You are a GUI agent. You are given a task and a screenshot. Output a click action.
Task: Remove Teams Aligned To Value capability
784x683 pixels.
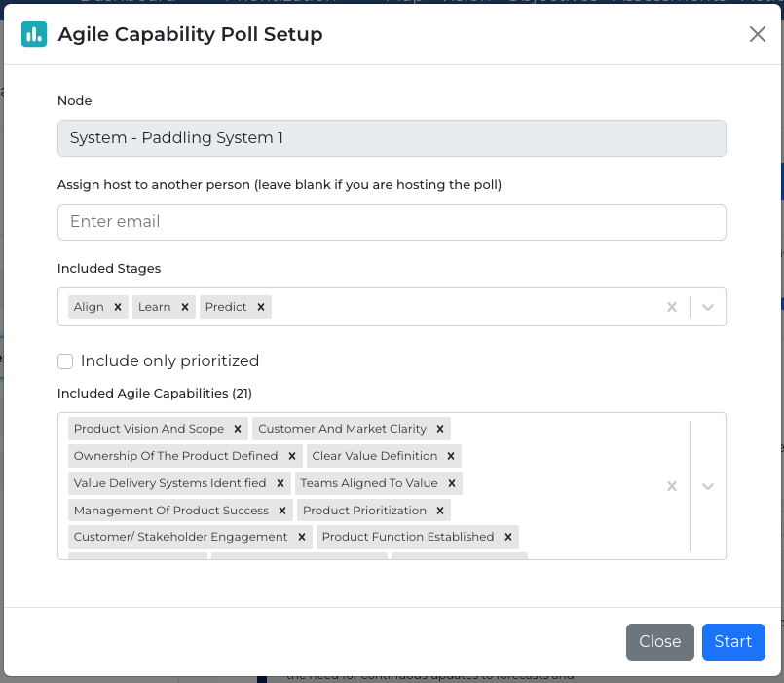pos(452,483)
